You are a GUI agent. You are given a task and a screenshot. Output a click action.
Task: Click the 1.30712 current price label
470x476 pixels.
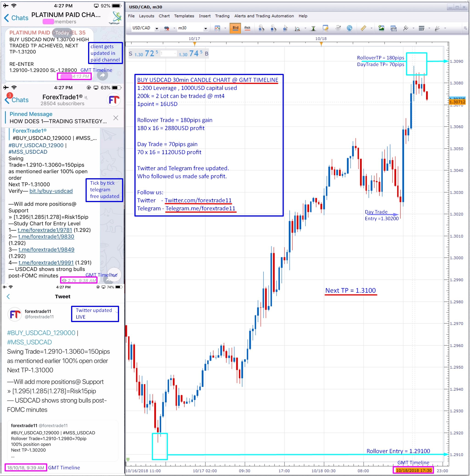point(457,102)
